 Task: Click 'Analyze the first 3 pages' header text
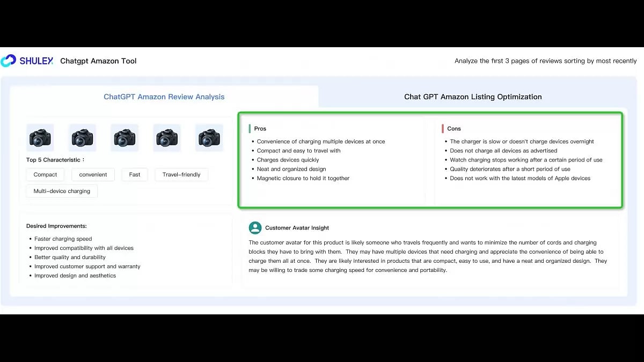click(545, 61)
